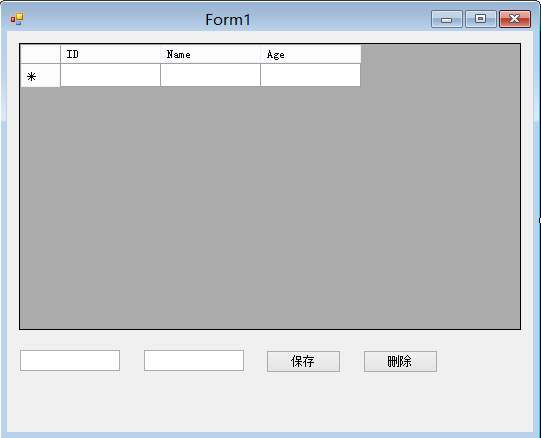Click the new-row asterisk row header
Screen dimensions: 541x438
[40, 75]
